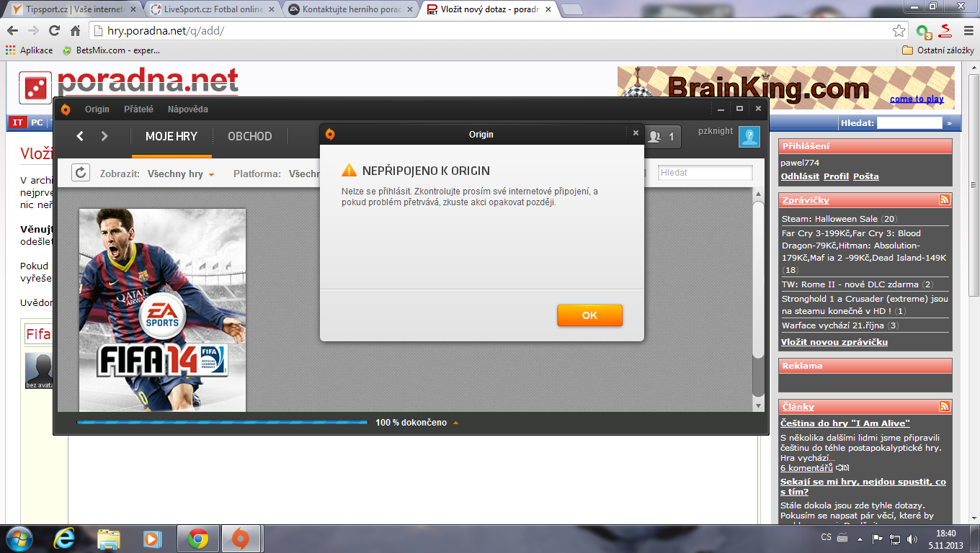Select the FIFA 14 game cover

[162, 310]
